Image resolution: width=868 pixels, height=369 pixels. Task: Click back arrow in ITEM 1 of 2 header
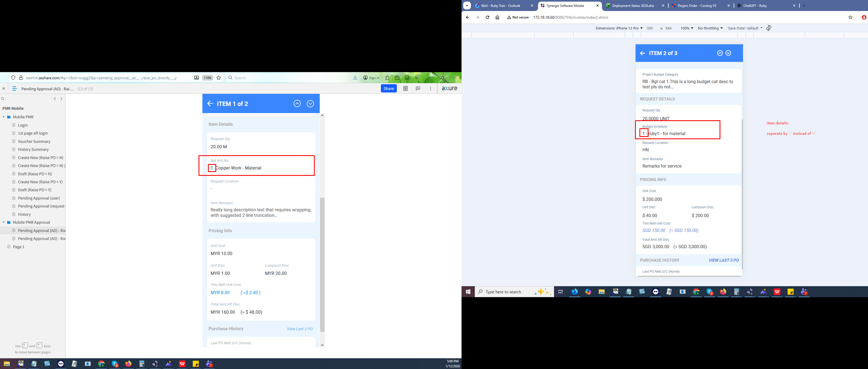(x=210, y=104)
